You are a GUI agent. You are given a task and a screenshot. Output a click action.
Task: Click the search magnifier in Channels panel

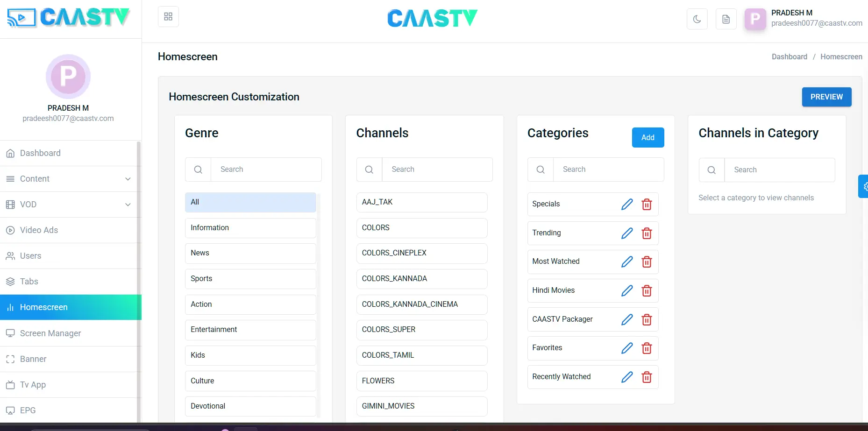point(369,169)
